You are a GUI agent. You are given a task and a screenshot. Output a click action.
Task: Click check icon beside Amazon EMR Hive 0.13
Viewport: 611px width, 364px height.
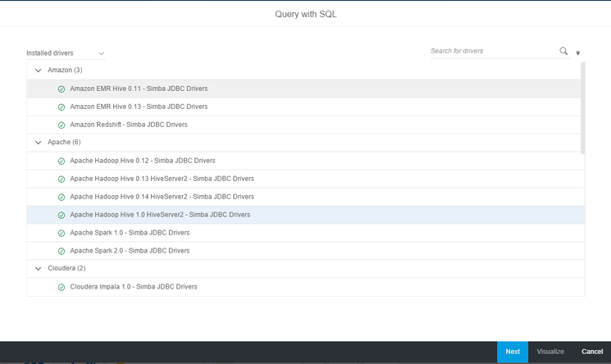[62, 107]
